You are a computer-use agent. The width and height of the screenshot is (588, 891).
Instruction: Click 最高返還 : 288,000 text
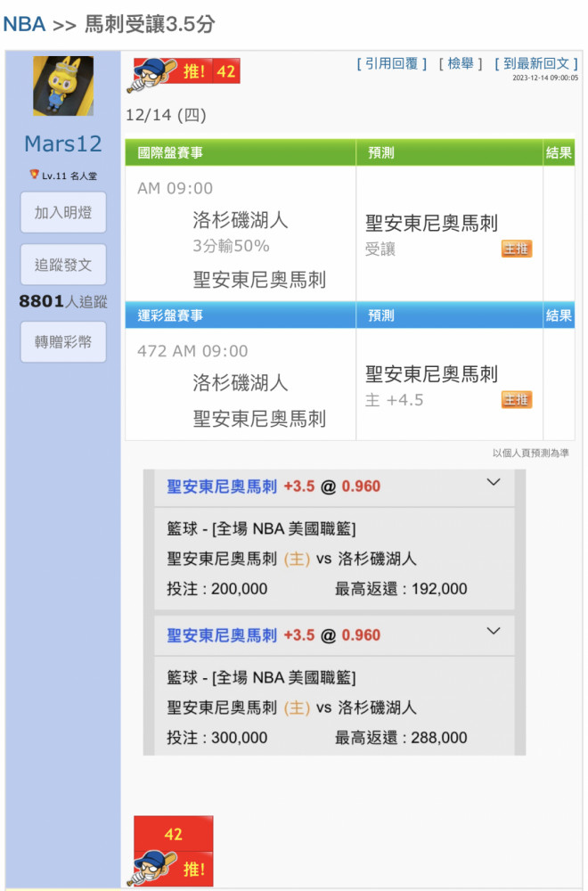401,737
